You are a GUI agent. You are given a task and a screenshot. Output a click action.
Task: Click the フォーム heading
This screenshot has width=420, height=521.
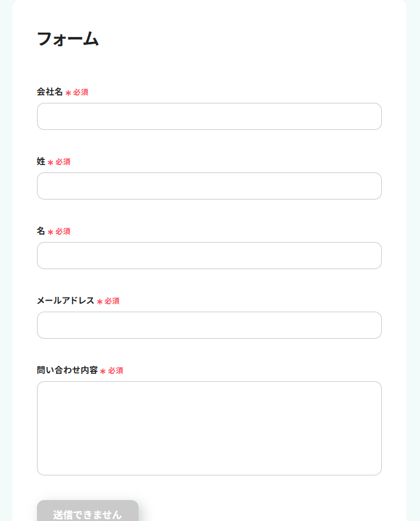pos(68,39)
